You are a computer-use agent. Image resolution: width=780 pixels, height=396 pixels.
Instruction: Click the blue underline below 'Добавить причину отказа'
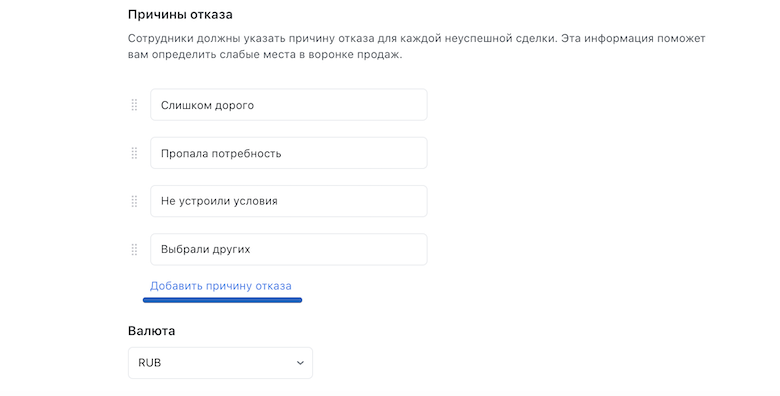click(222, 300)
